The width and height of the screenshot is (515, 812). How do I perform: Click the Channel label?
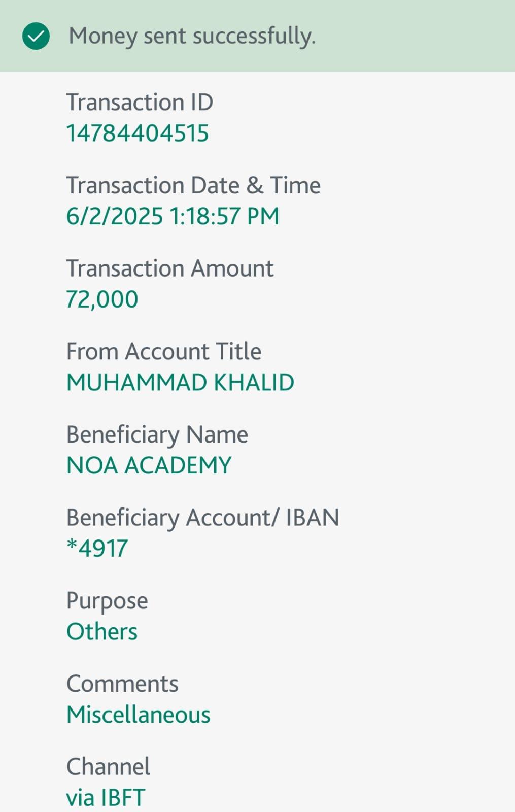point(108,766)
